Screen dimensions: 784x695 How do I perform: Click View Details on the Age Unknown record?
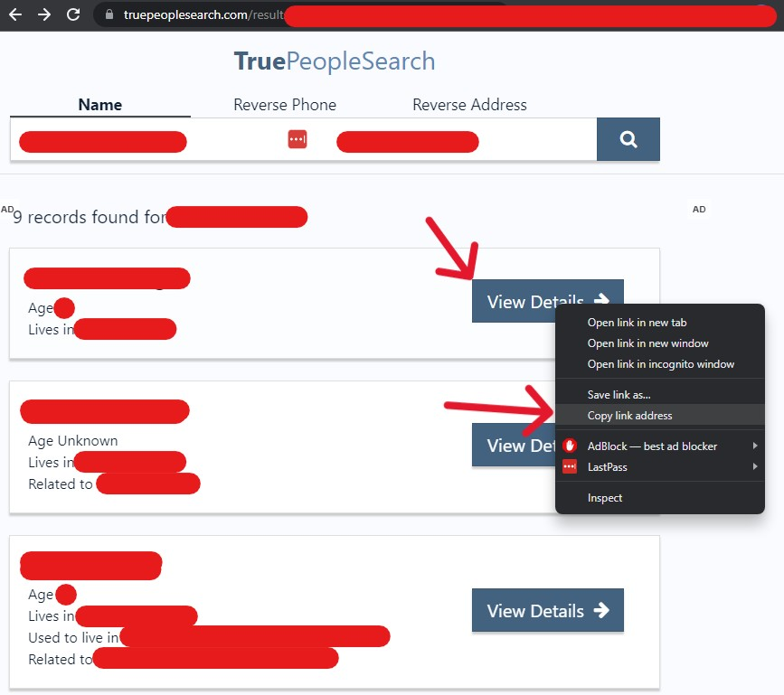click(514, 446)
